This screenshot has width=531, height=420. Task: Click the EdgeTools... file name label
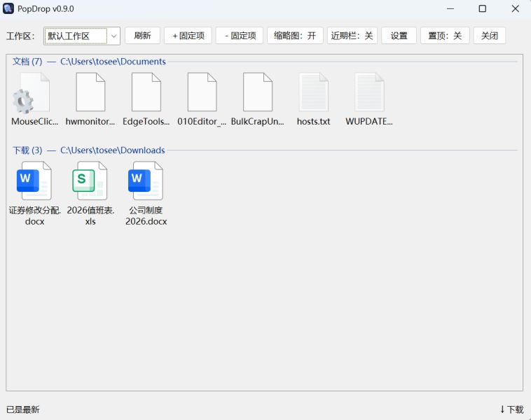(146, 122)
